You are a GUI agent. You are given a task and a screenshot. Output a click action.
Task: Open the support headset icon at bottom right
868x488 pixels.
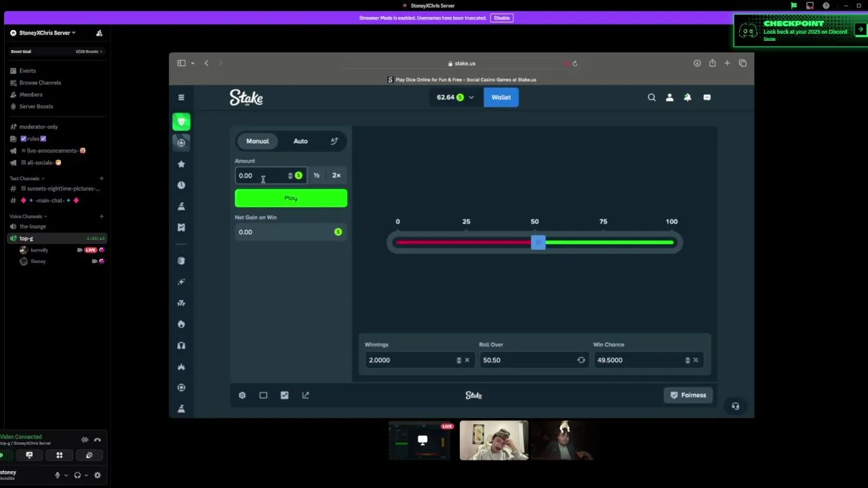pos(735,406)
